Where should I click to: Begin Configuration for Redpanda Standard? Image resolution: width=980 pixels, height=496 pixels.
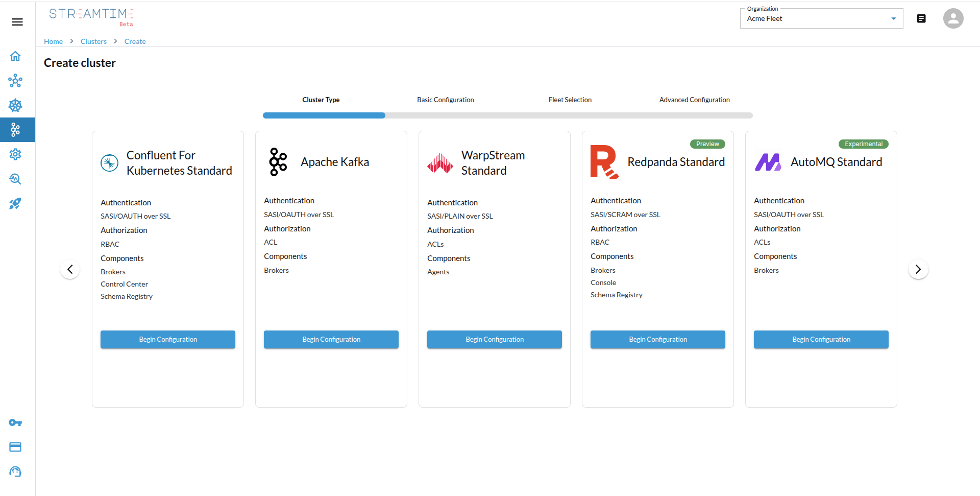pos(658,340)
